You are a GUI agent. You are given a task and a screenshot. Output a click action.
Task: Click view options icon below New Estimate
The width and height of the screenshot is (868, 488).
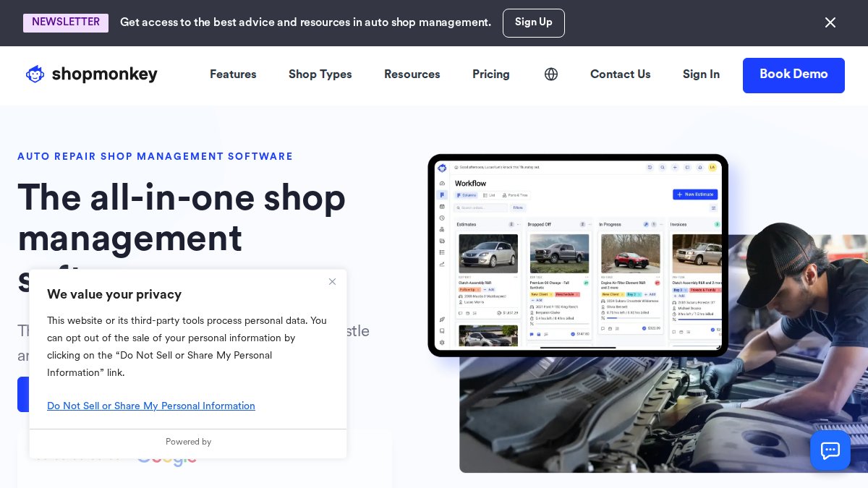713,207
